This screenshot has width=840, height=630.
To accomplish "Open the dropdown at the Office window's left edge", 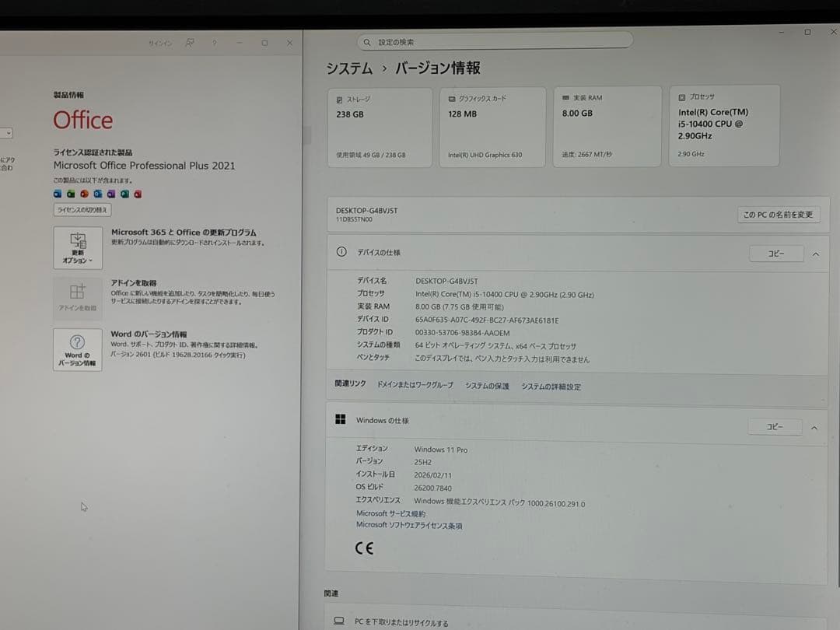I will (x=7, y=133).
